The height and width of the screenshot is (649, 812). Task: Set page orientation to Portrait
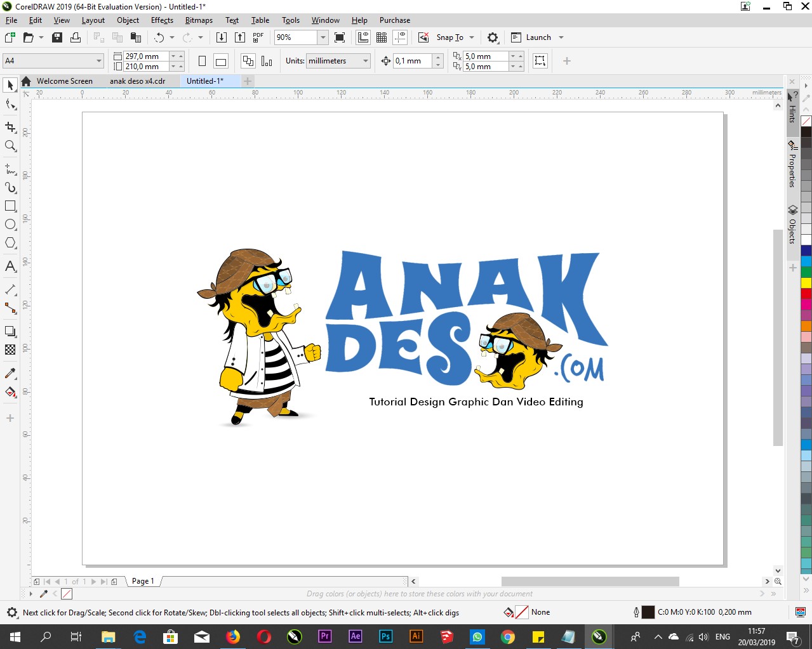coord(203,61)
